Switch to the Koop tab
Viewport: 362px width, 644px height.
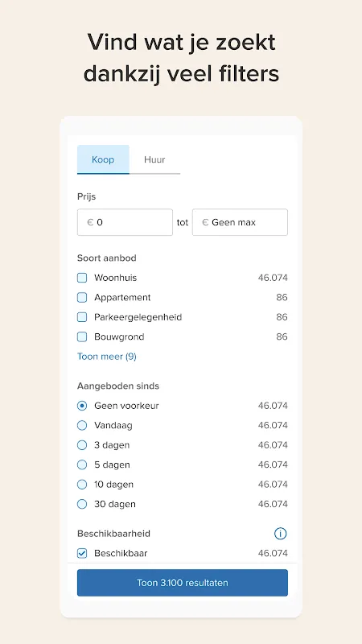[x=103, y=159]
